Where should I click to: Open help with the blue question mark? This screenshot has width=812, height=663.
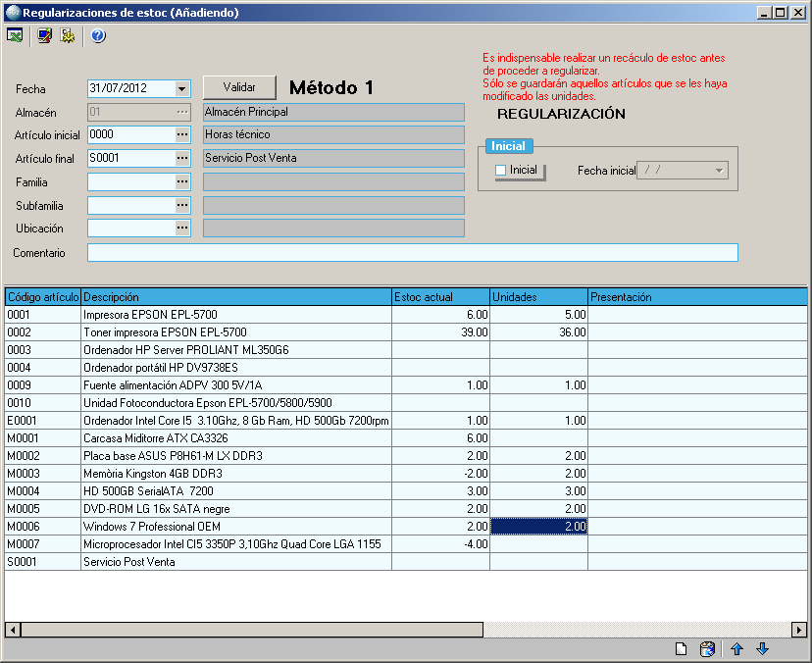click(x=98, y=35)
